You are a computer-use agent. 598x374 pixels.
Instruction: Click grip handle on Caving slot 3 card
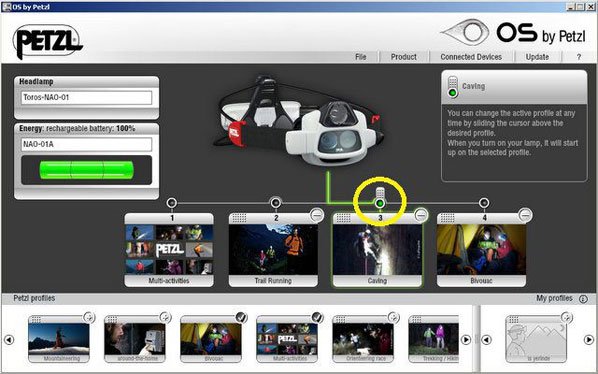click(x=343, y=218)
